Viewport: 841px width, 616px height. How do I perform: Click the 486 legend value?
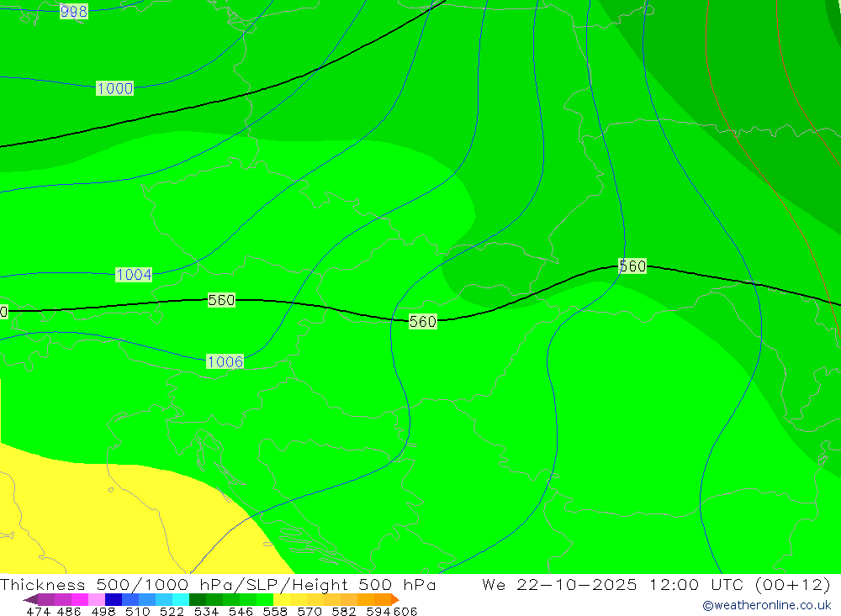coord(69,612)
